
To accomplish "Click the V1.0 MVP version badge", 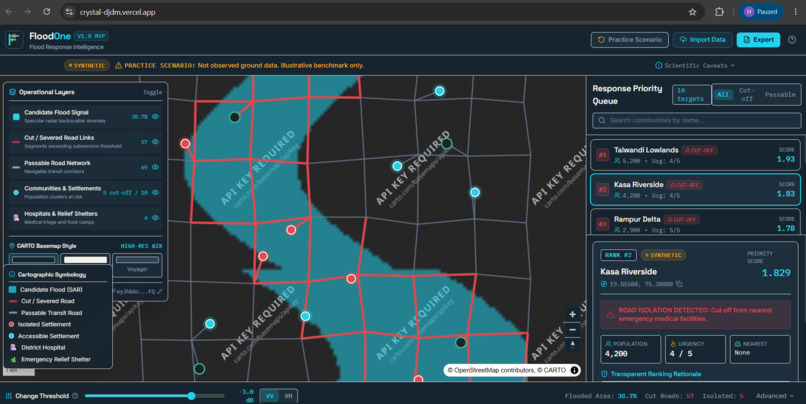I will point(91,36).
